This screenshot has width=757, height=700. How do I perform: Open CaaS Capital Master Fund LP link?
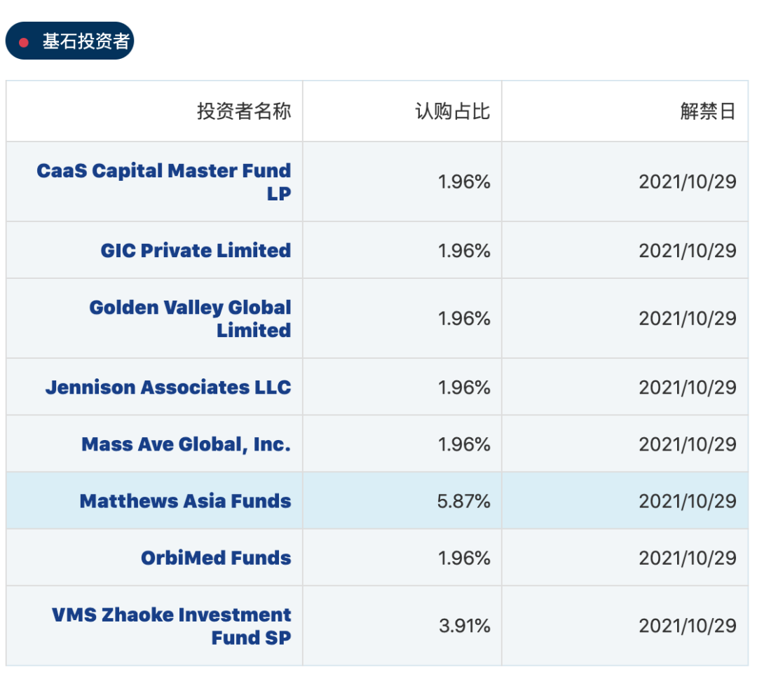(x=163, y=181)
